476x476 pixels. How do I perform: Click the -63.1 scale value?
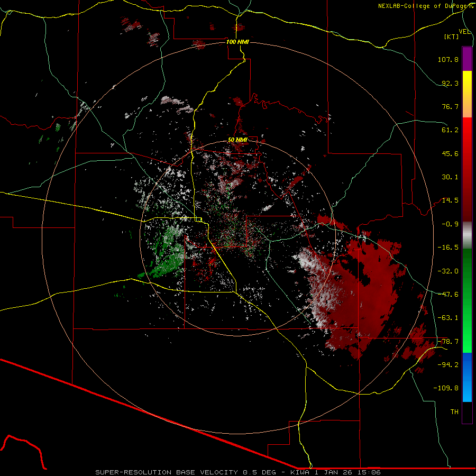pos(448,318)
